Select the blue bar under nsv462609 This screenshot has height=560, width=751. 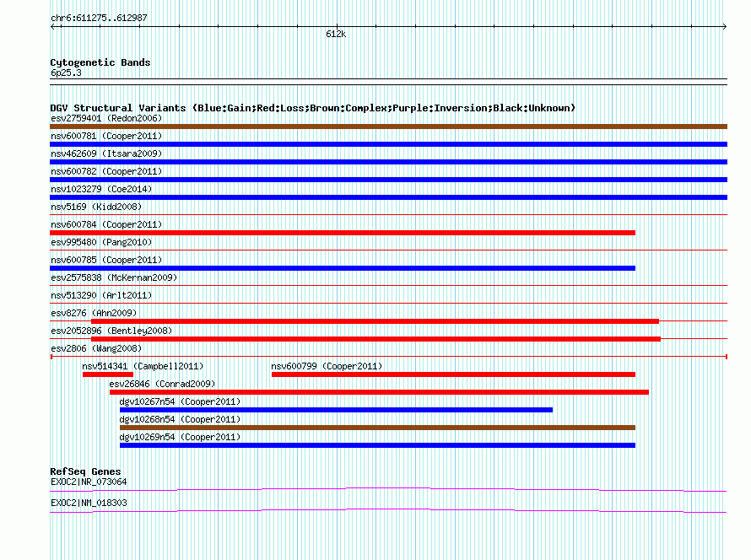388,162
